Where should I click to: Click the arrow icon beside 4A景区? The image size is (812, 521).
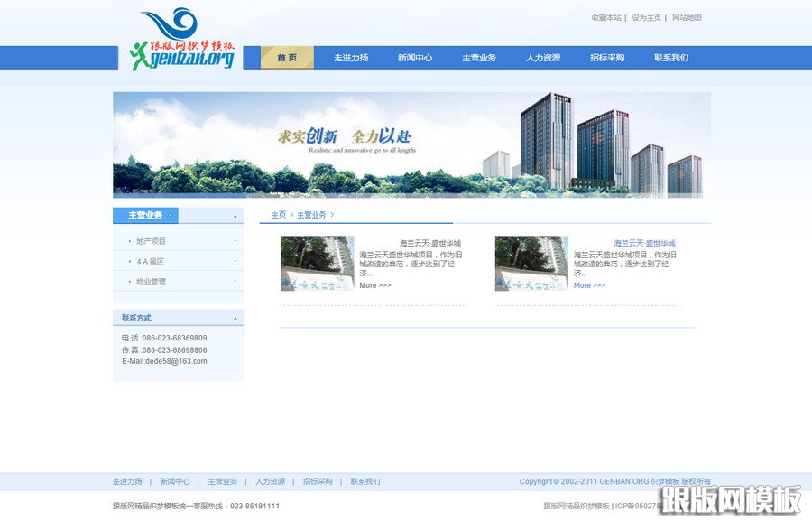(x=235, y=261)
